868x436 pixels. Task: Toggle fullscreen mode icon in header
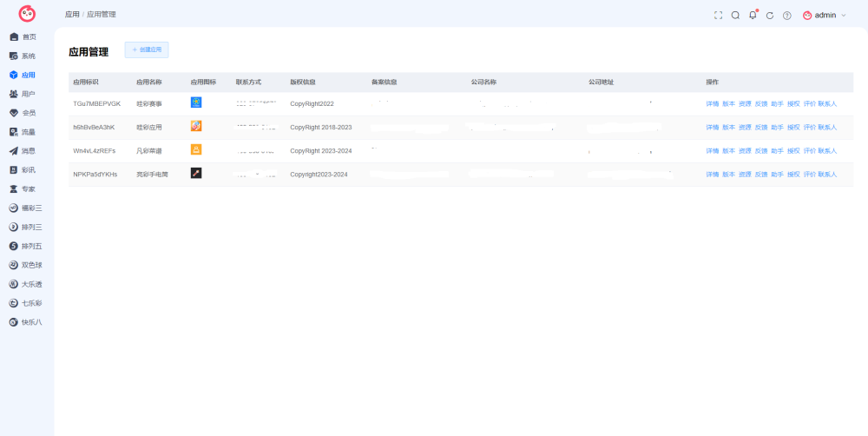point(718,16)
